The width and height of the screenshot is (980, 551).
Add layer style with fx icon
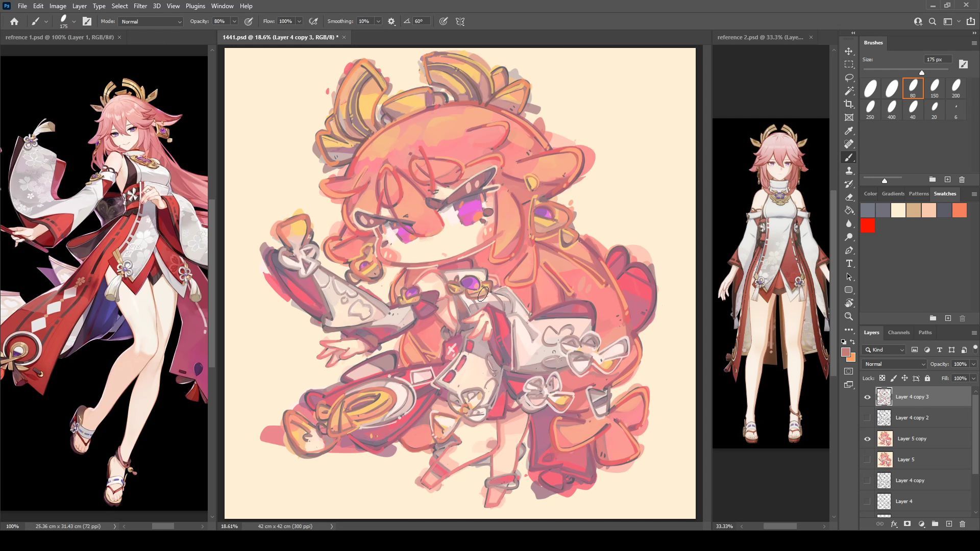pos(894,524)
